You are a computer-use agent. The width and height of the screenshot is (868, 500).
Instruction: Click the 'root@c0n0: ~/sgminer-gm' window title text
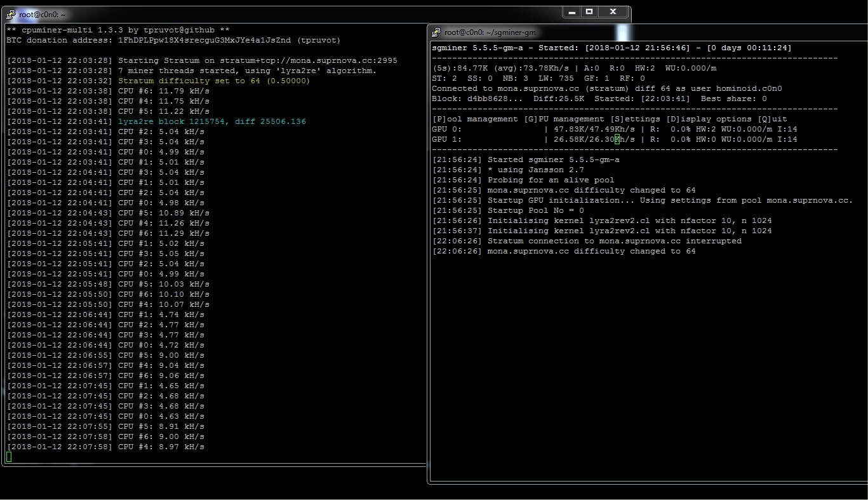click(x=490, y=32)
